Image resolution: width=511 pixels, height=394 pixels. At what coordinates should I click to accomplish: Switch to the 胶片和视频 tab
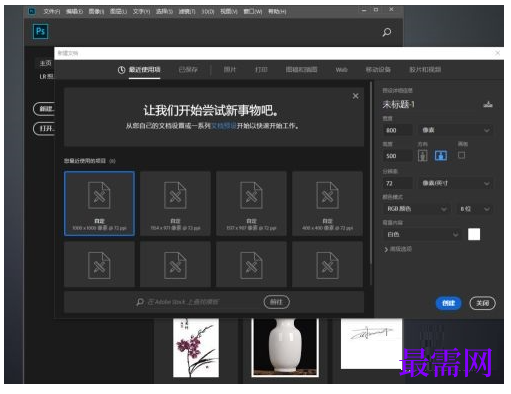[425, 70]
